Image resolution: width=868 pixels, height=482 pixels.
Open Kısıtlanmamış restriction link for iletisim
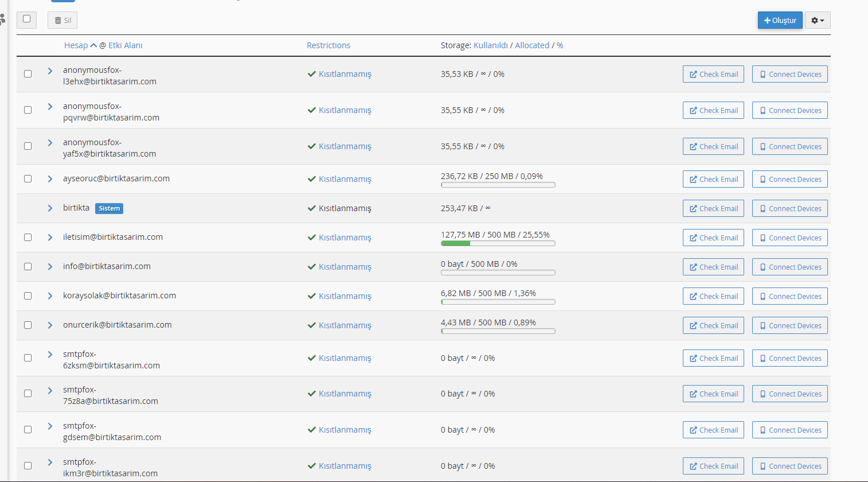345,238
